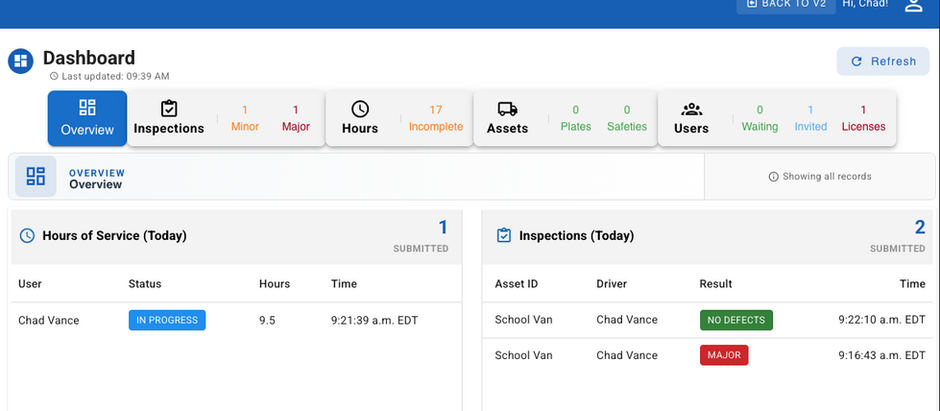The height and width of the screenshot is (411, 940).
Task: Click the Assets truck icon
Action: 507,109
